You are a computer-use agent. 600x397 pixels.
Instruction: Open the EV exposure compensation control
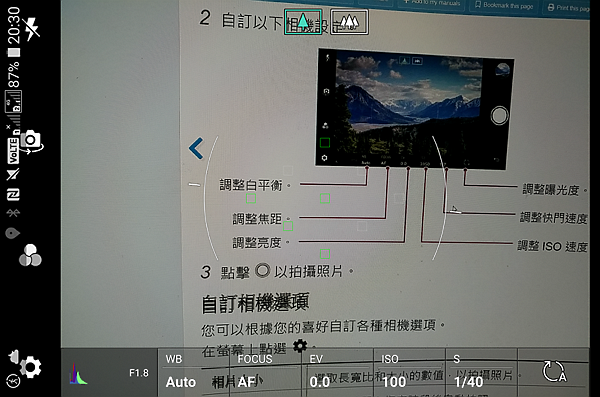(x=337, y=372)
